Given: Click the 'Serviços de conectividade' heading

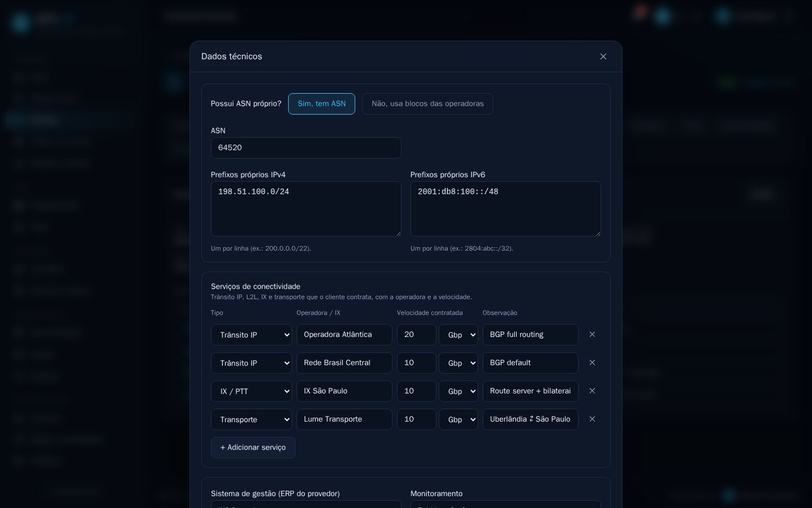Looking at the screenshot, I should (x=255, y=287).
